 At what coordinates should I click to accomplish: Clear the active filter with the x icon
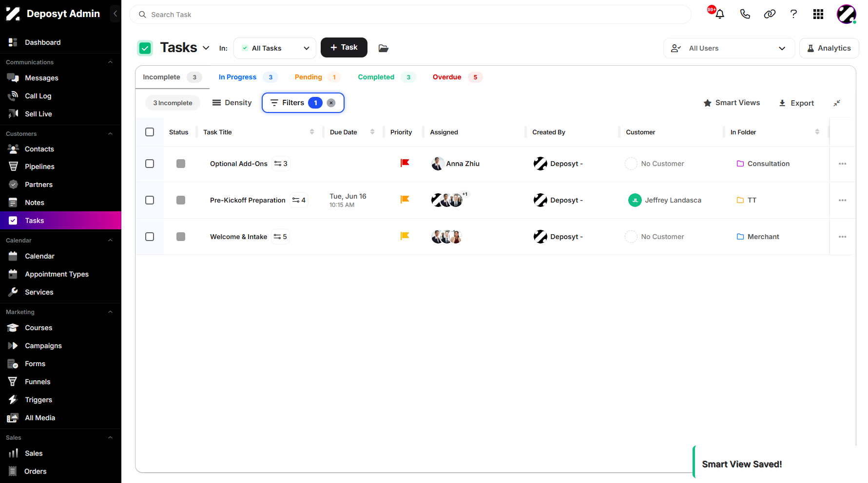[331, 103]
